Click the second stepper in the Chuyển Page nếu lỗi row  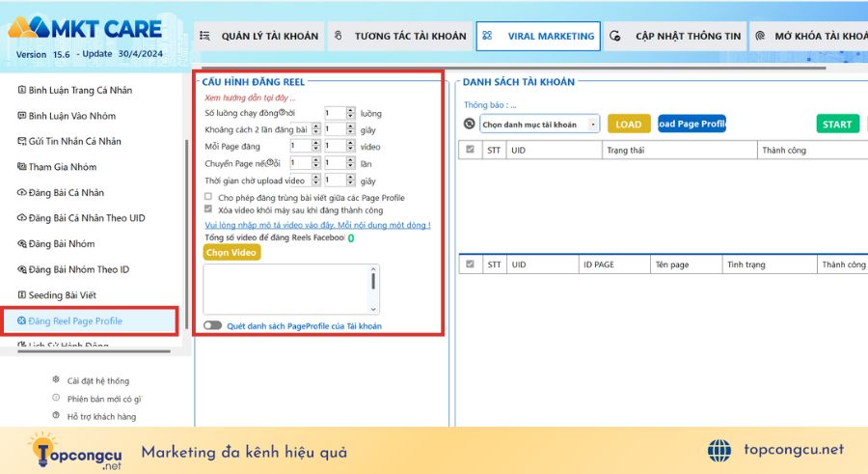[x=350, y=163]
